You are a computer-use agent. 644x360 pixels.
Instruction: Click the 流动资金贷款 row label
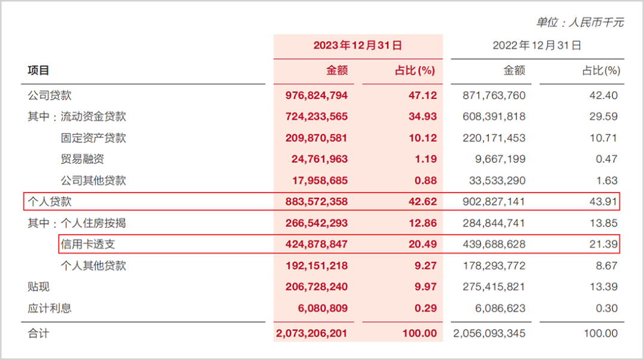coord(93,117)
